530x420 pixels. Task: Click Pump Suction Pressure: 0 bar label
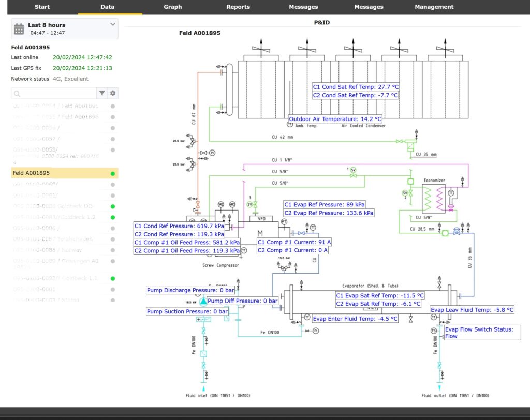pos(187,311)
